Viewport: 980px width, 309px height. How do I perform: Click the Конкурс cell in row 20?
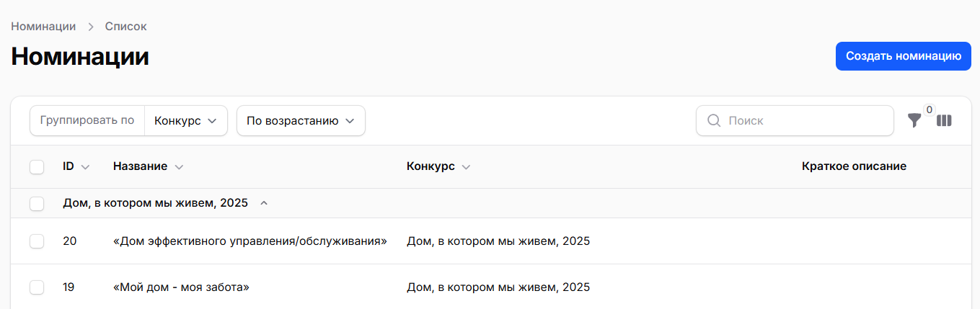point(498,241)
